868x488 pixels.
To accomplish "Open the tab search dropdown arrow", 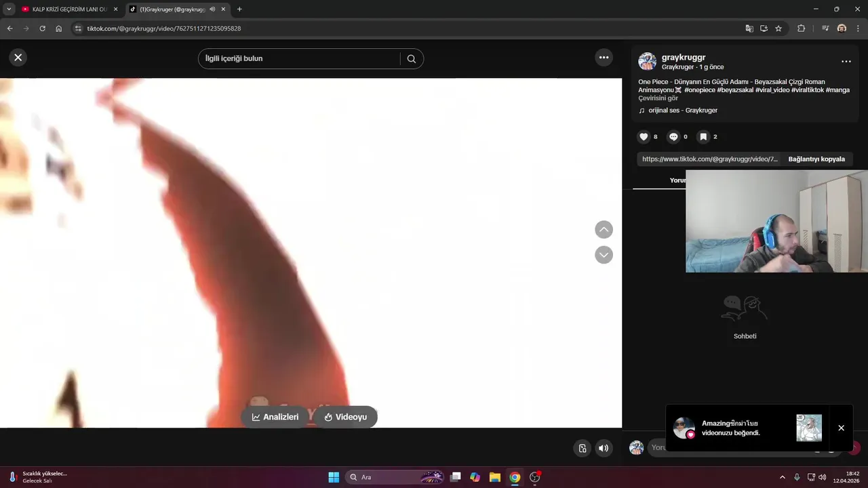I will (x=9, y=9).
